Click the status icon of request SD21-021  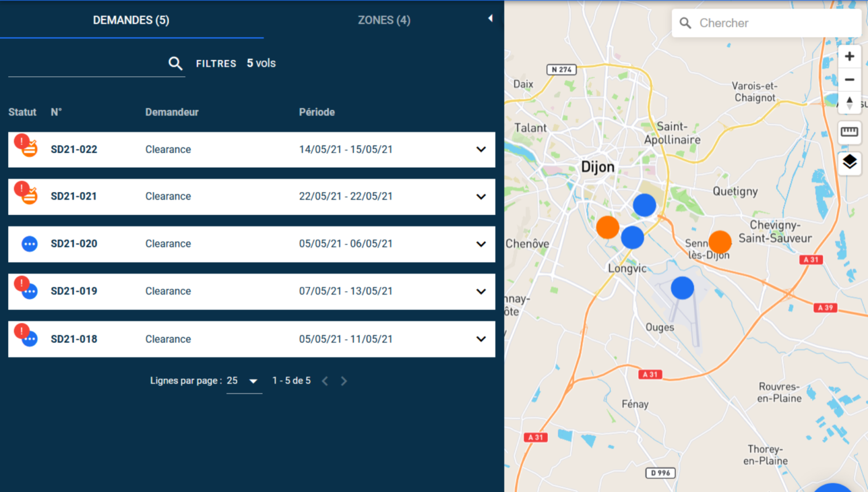26,193
